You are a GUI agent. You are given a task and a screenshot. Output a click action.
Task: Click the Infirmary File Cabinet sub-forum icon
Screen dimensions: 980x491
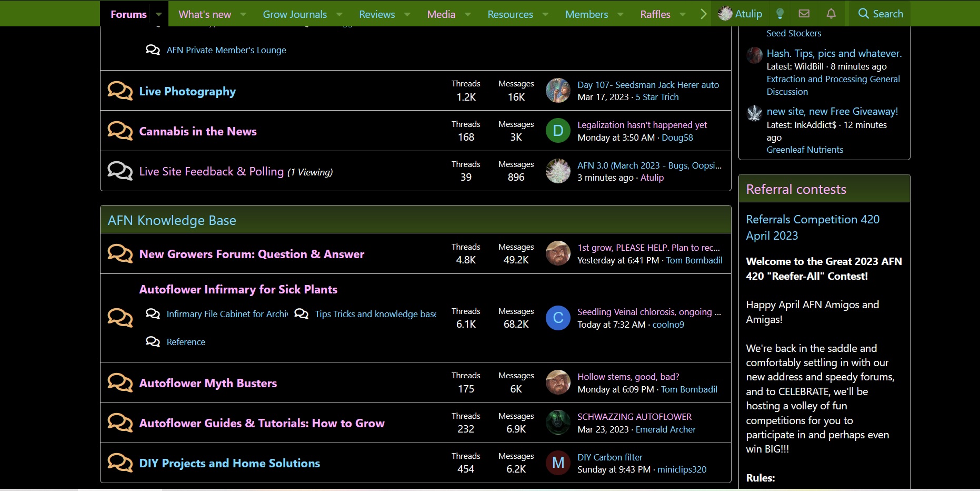pos(153,314)
